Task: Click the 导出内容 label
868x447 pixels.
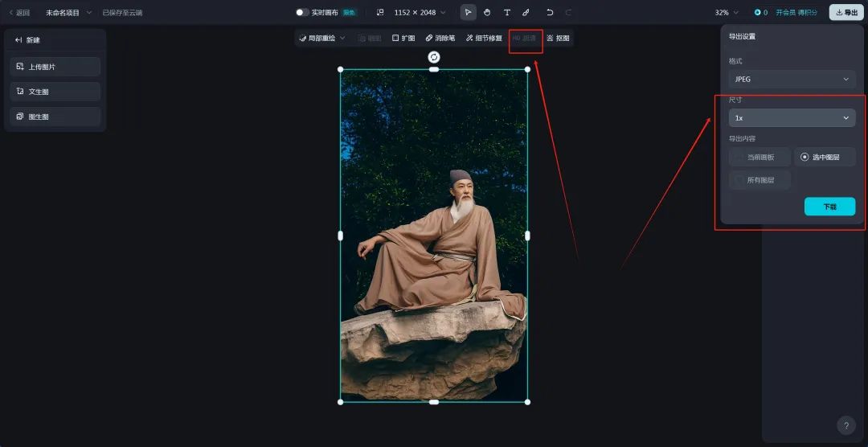Action: (x=742, y=138)
